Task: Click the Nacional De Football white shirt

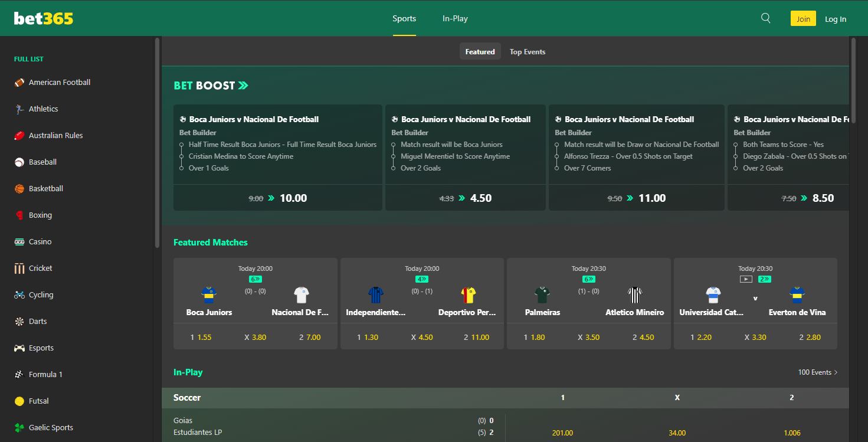Action: (302, 294)
